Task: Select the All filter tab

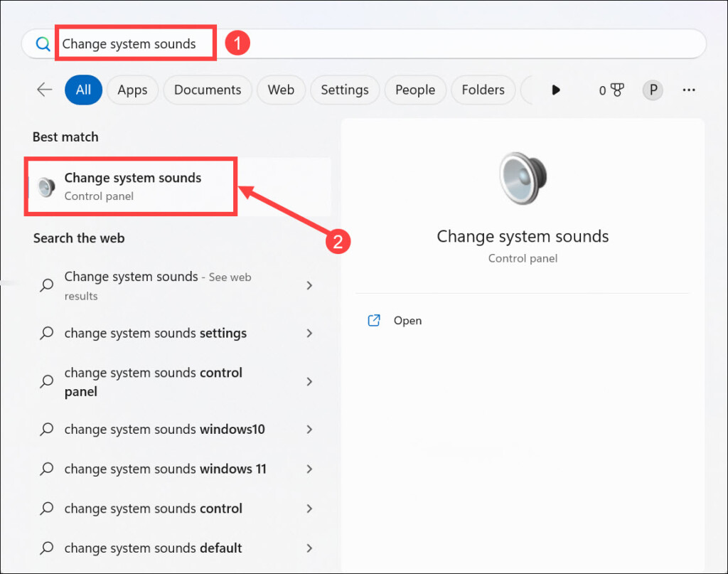Action: point(83,90)
